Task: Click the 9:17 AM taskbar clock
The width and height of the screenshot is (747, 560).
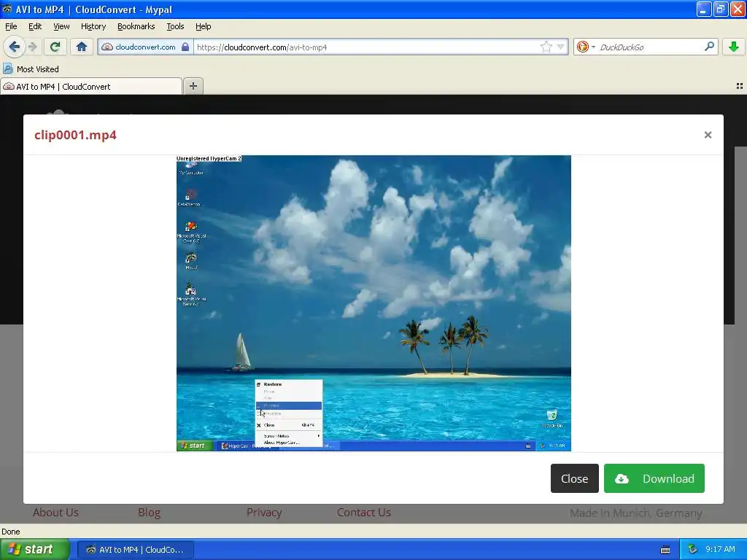Action: (x=720, y=550)
